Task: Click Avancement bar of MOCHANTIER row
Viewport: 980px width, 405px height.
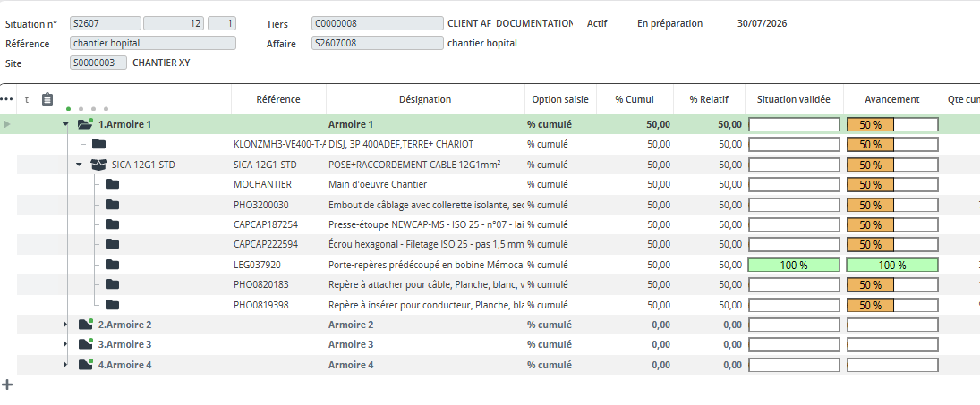Action: [x=892, y=185]
